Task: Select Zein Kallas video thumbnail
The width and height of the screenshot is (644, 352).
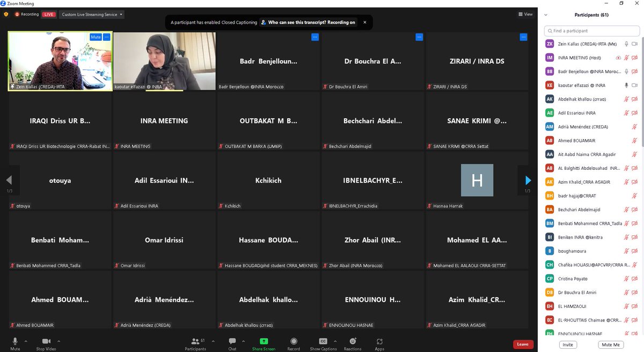Action: pyautogui.click(x=60, y=61)
